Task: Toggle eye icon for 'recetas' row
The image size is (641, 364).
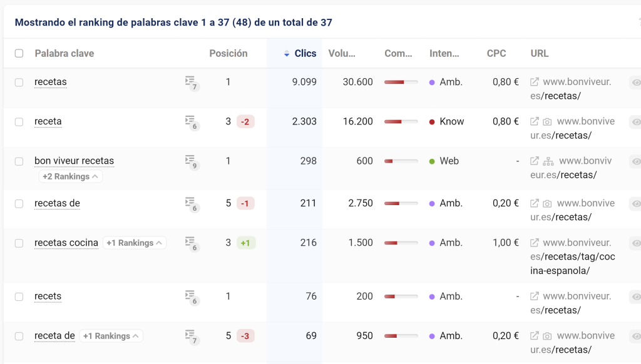Action: coord(636,83)
